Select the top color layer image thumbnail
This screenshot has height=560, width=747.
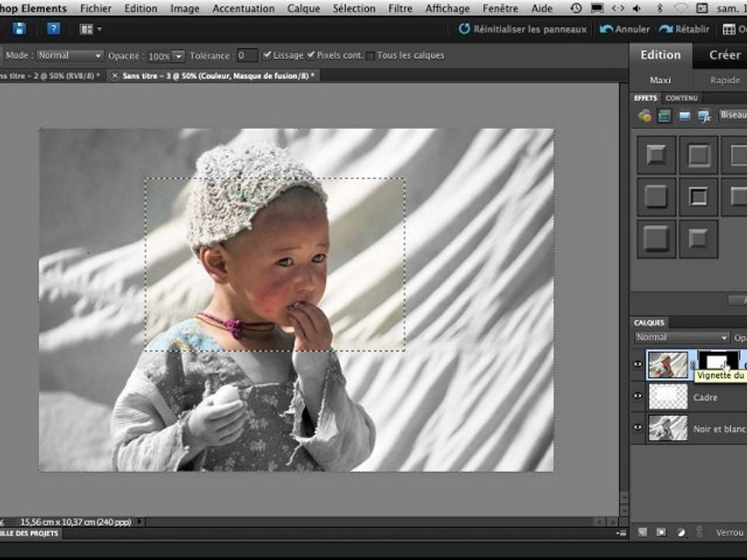[x=668, y=365]
